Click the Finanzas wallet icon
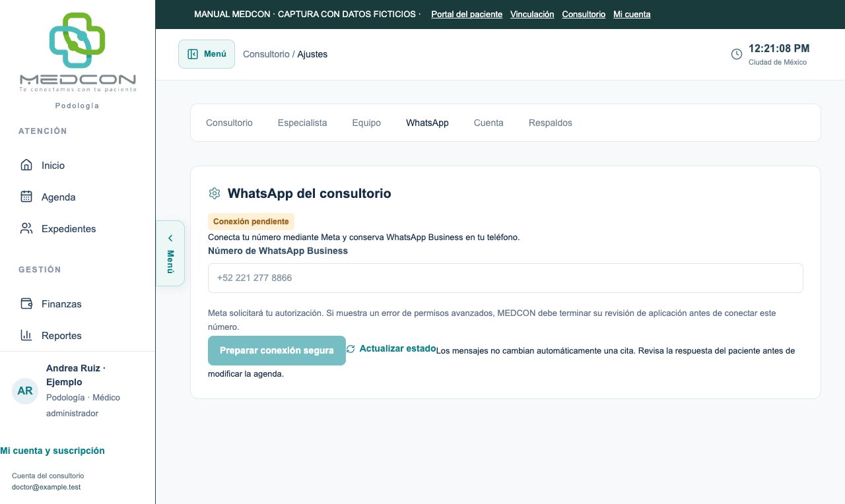The image size is (845, 504). tap(26, 303)
